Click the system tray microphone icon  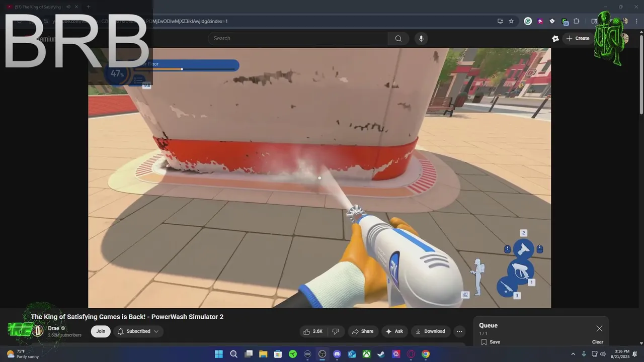[584, 354]
